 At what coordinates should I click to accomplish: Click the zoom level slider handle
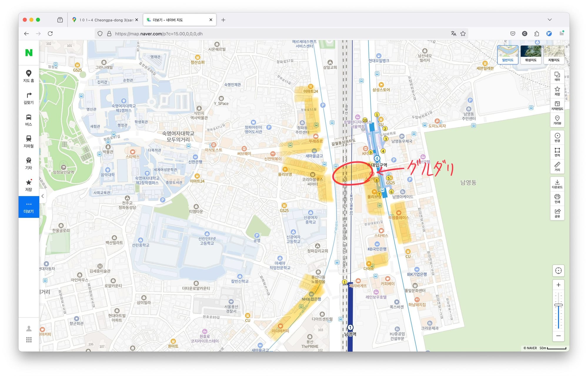558,305
